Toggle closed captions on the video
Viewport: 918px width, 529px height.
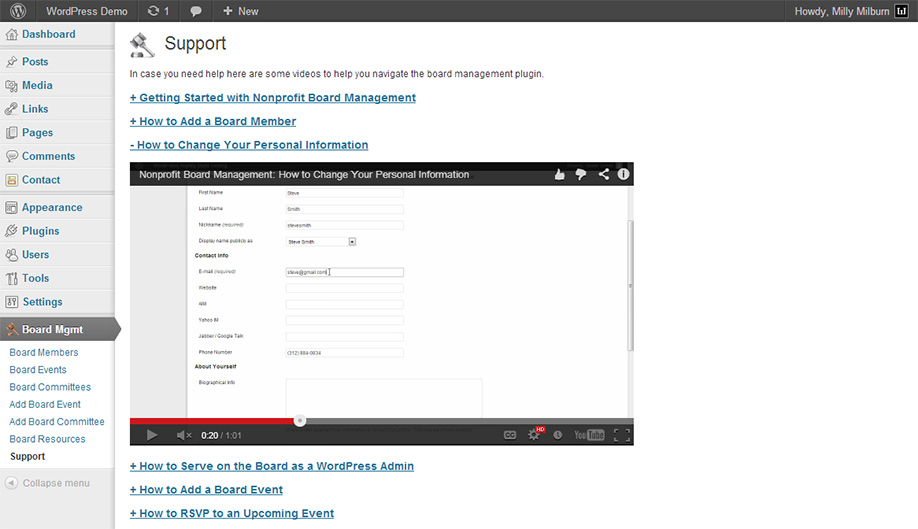coord(510,435)
